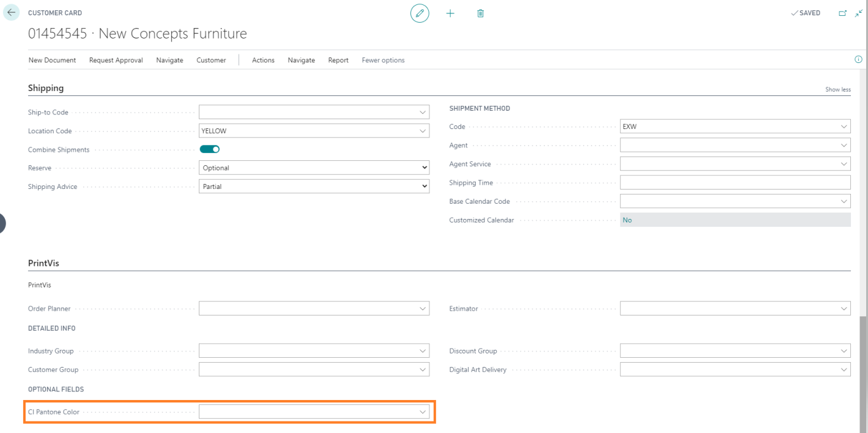This screenshot has height=433, width=868.
Task: Click Show less in Shipping section
Action: 837,89
